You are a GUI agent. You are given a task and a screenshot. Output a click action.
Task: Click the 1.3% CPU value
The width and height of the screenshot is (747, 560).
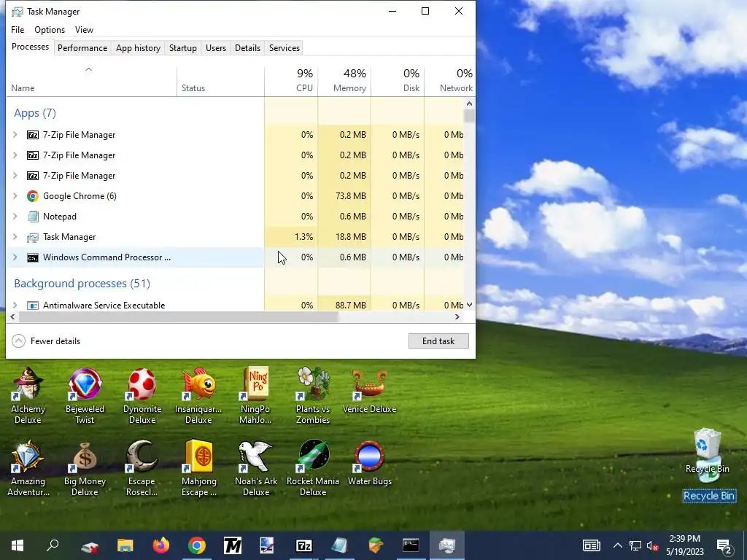(x=304, y=237)
